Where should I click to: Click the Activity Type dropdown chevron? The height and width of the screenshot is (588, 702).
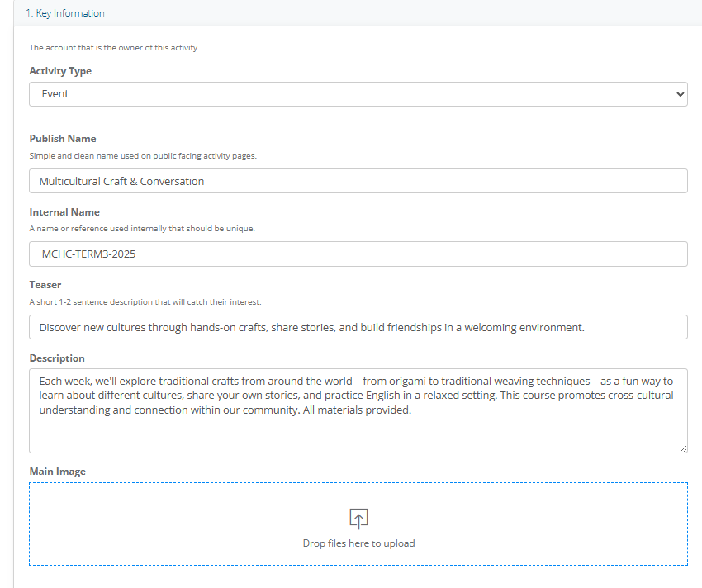680,94
